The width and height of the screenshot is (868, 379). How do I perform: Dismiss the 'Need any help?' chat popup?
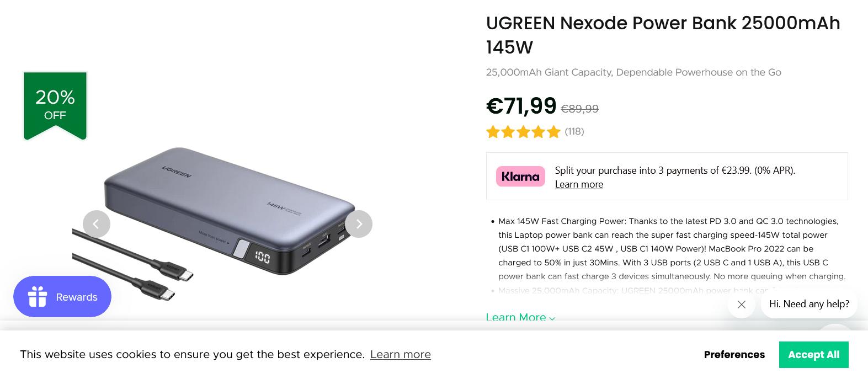click(741, 305)
